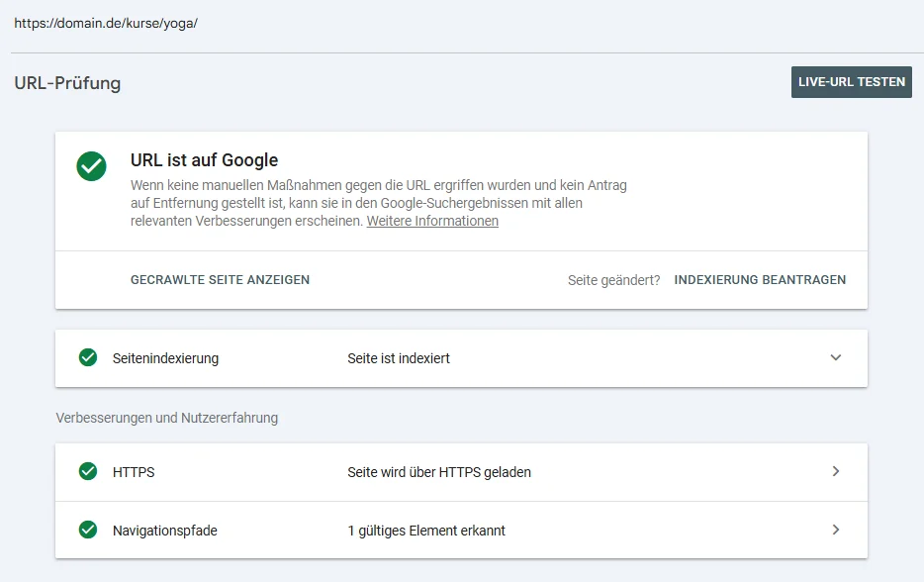Image resolution: width=924 pixels, height=582 pixels.
Task: Select the Seite ist indexiert status text
Action: pos(399,358)
